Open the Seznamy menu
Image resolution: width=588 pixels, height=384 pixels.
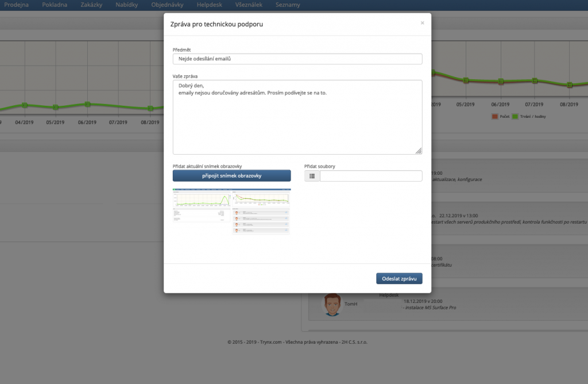point(287,5)
